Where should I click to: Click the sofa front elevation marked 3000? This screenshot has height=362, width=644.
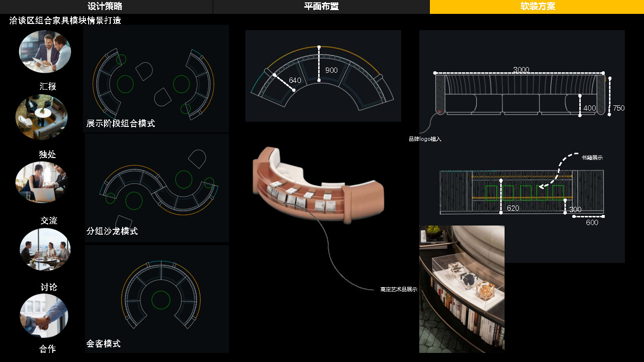(521, 95)
